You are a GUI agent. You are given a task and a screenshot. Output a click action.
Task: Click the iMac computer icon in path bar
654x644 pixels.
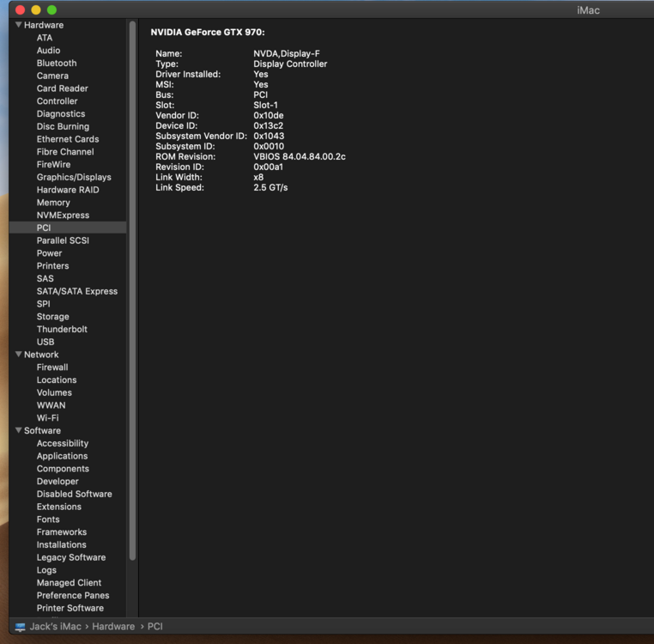20,627
